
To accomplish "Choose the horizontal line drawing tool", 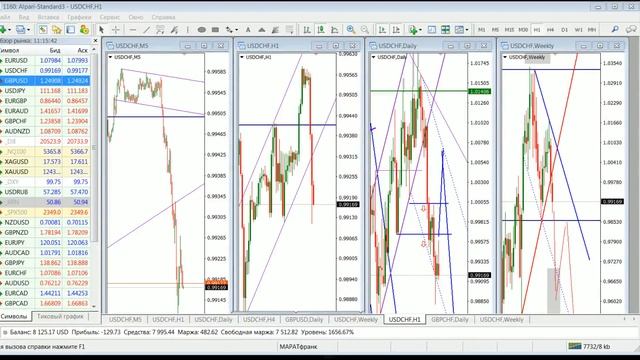I will click(x=132, y=29).
